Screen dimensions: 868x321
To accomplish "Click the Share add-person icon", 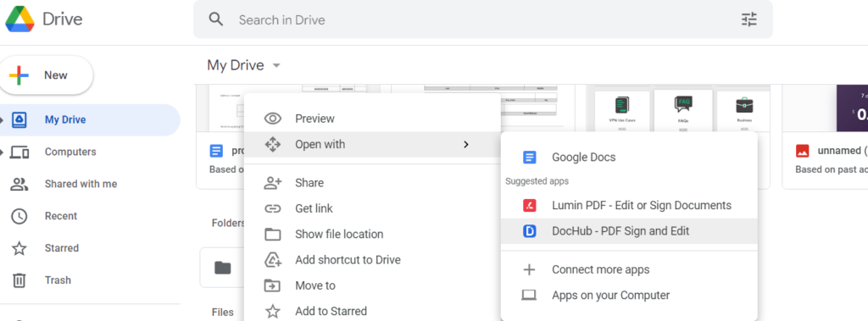I will tap(272, 183).
